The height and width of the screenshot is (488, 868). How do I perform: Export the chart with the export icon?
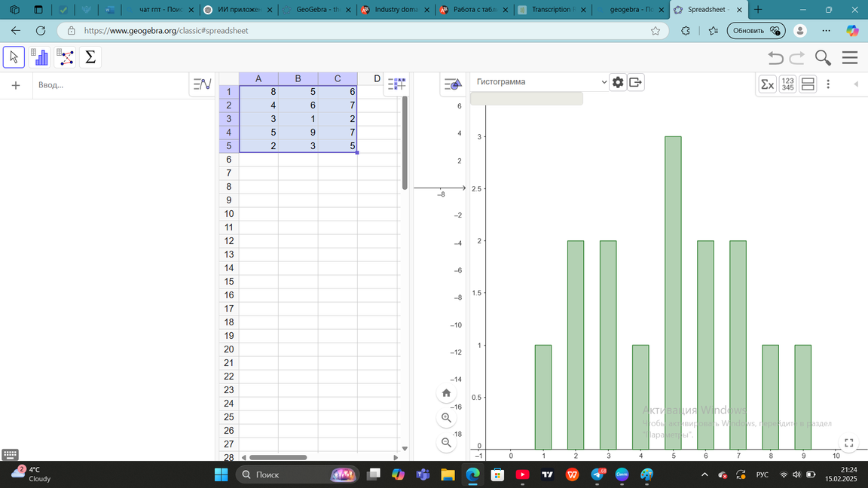[x=636, y=82]
